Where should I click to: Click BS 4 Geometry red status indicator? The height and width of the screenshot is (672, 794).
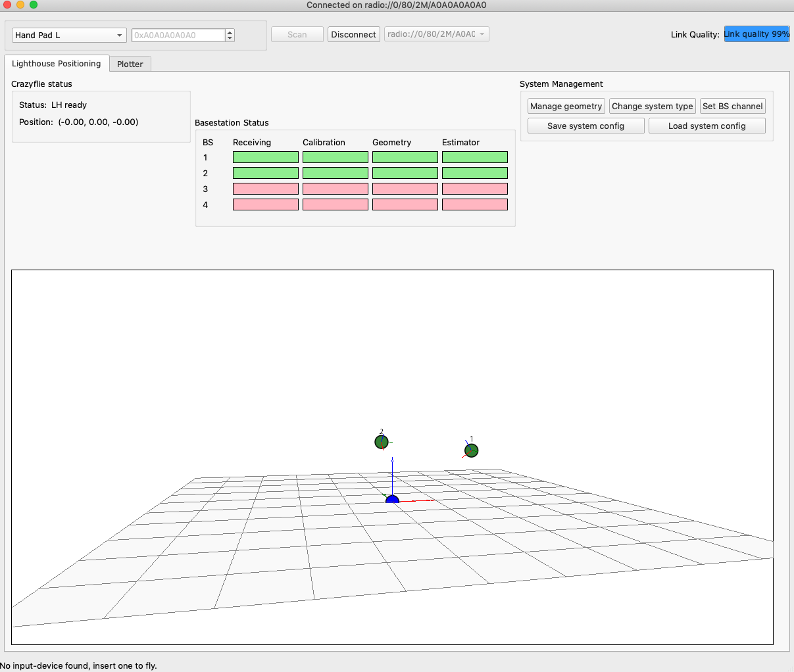405,204
